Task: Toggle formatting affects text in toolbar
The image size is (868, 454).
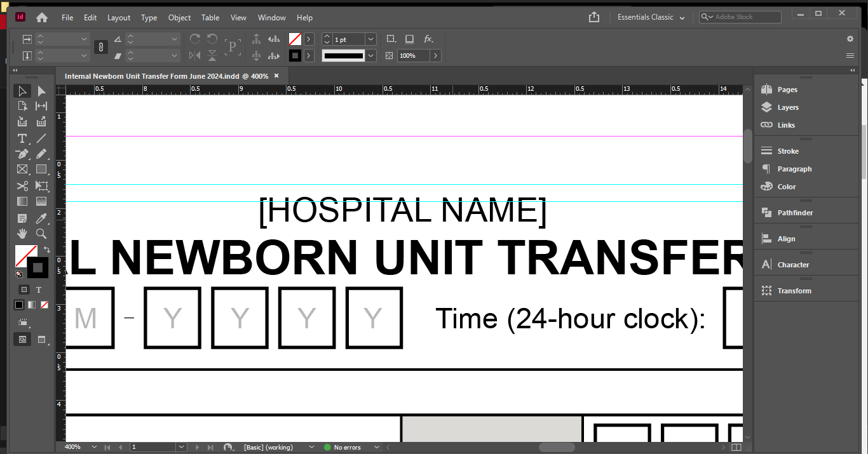Action: click(38, 289)
